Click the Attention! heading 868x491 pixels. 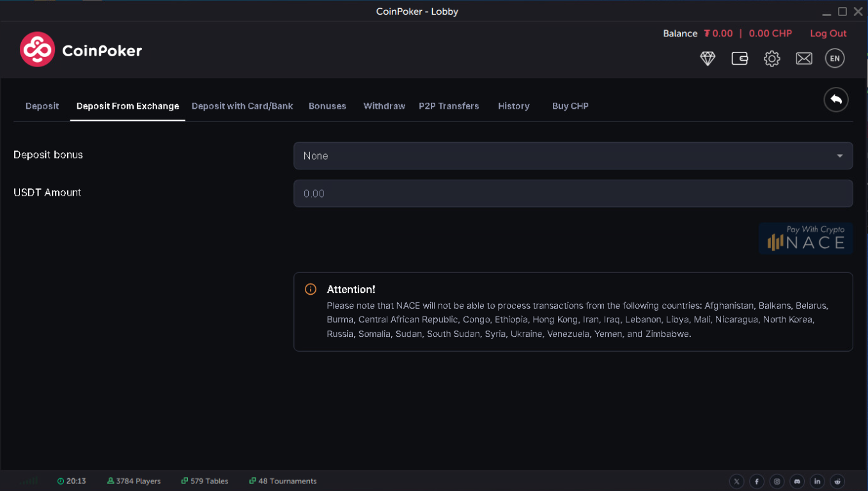[x=351, y=289]
